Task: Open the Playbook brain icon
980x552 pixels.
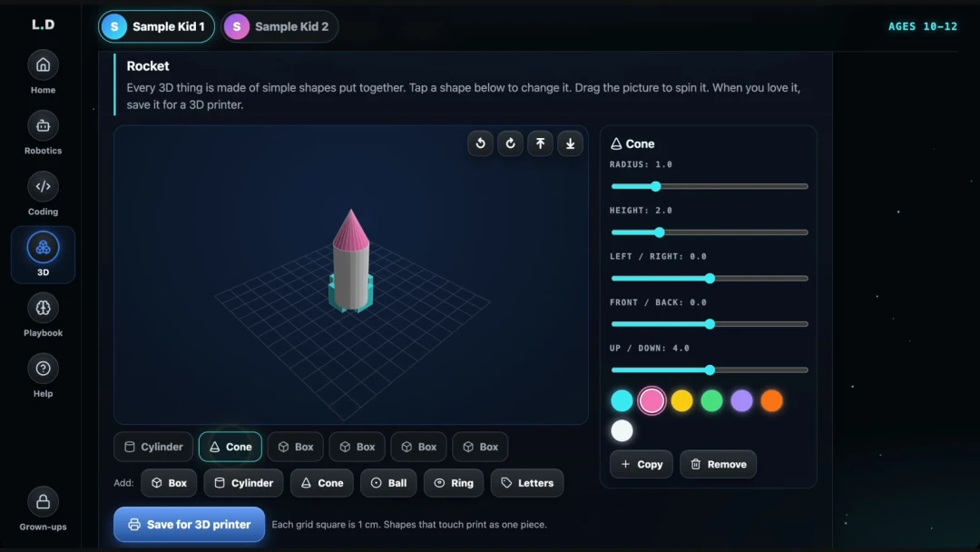Action: 44,308
